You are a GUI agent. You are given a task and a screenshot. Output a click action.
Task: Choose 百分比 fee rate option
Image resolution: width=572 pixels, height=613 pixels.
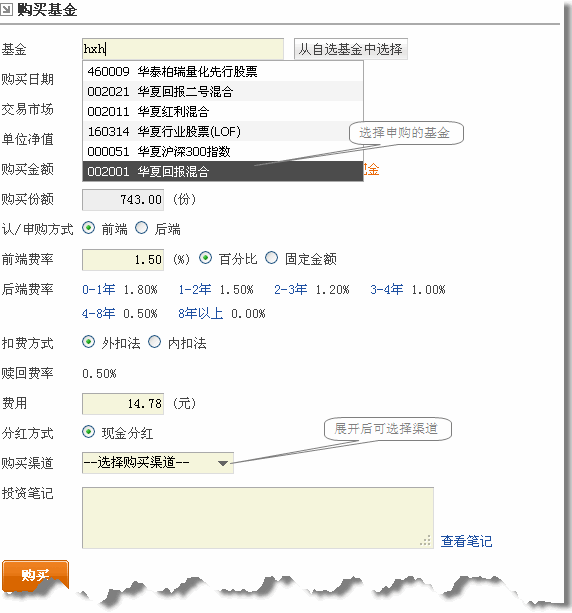click(206, 258)
